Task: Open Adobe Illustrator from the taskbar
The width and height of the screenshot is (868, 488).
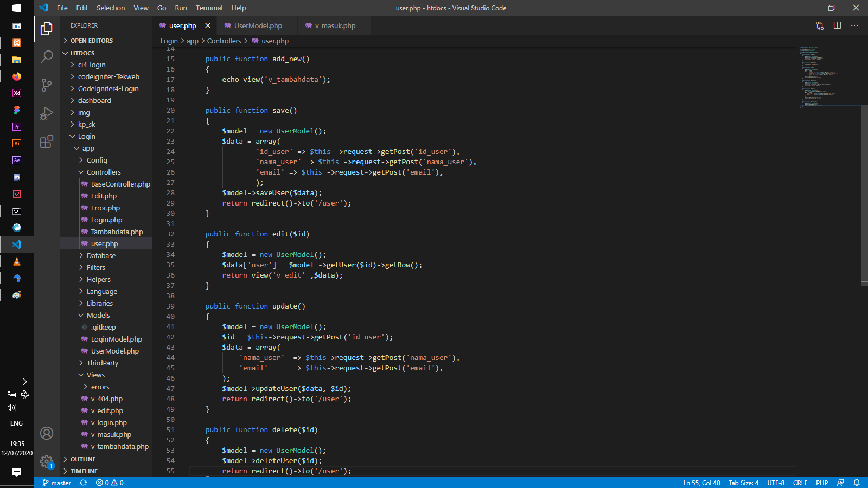Action: (x=17, y=144)
